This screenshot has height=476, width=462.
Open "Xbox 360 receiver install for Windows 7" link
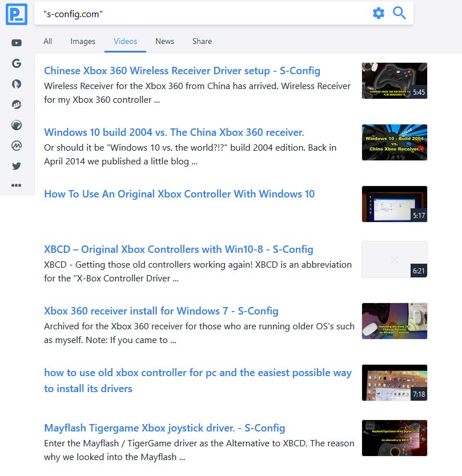(161, 311)
